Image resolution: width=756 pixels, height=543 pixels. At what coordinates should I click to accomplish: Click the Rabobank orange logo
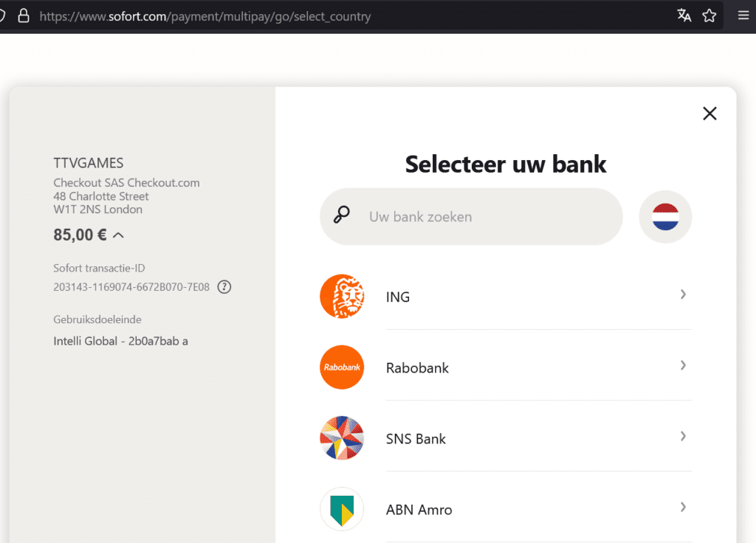tap(342, 367)
